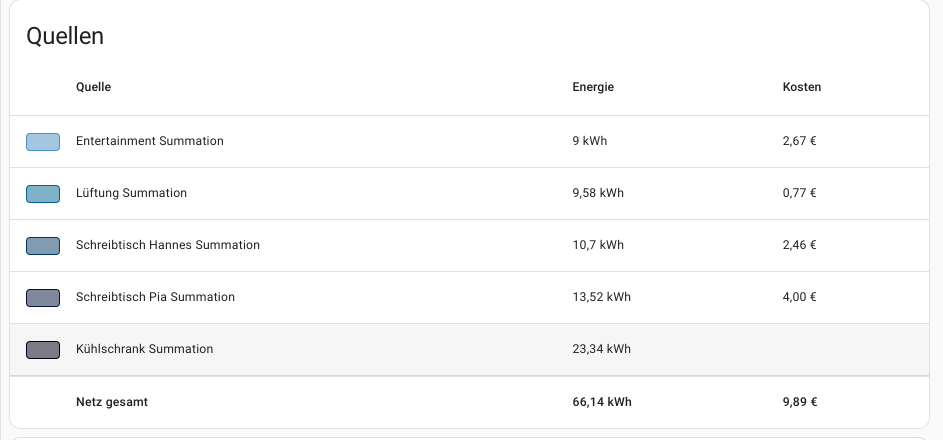Click the Netz gesamt total label
The width and height of the screenshot is (943, 440).
(112, 403)
